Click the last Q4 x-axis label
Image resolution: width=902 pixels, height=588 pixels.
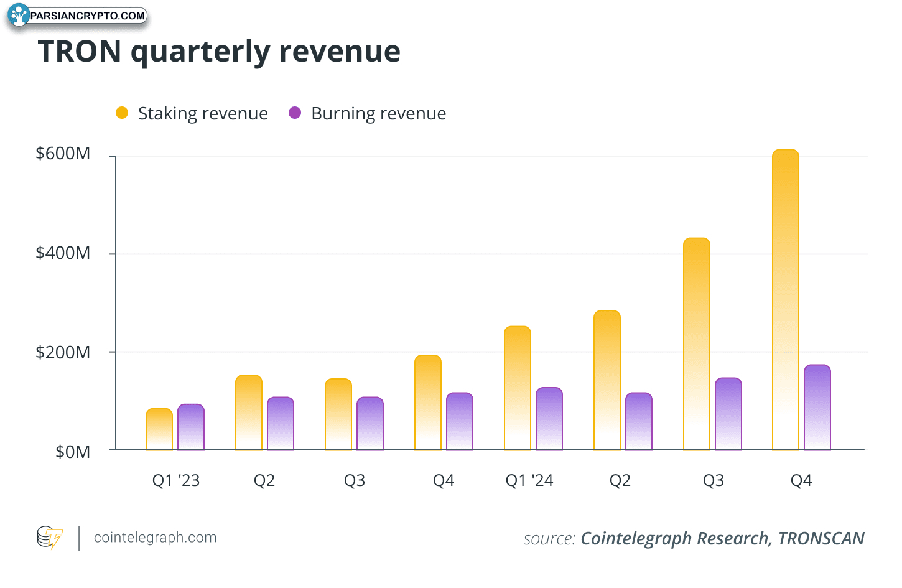click(801, 480)
